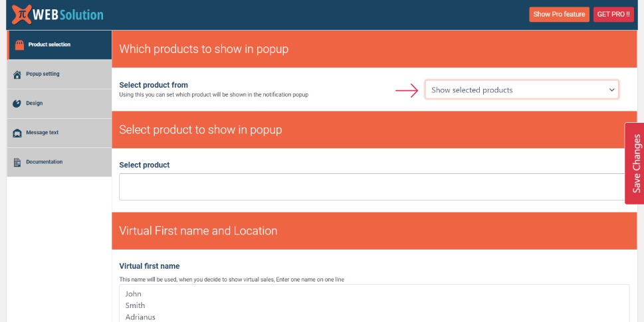Click the WEBSolution brand text
The height and width of the screenshot is (322, 644).
[x=68, y=15]
